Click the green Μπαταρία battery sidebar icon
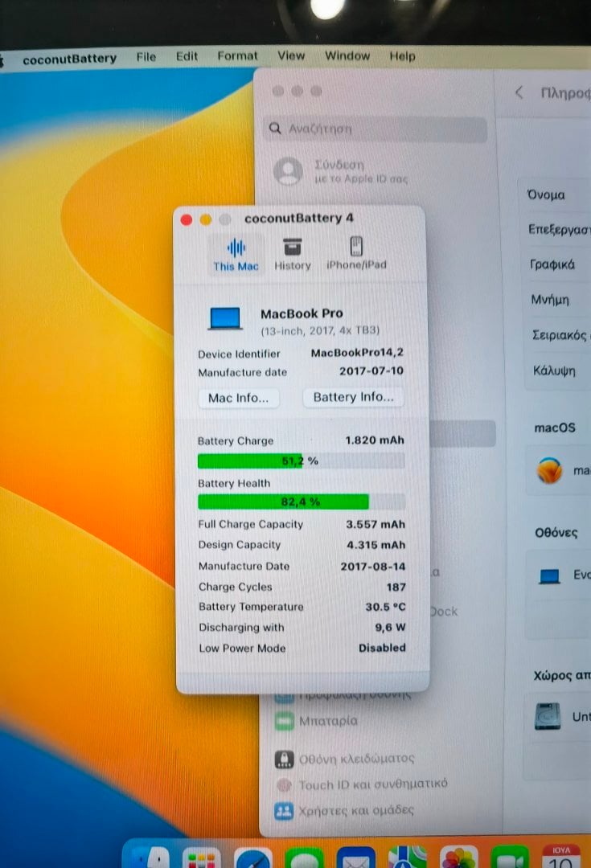This screenshot has height=868, width=591. (285, 721)
